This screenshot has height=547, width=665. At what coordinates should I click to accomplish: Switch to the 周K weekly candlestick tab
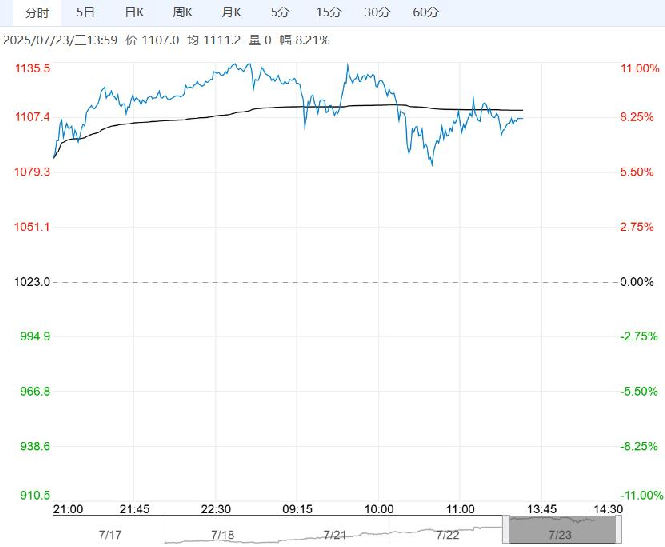[x=182, y=12]
